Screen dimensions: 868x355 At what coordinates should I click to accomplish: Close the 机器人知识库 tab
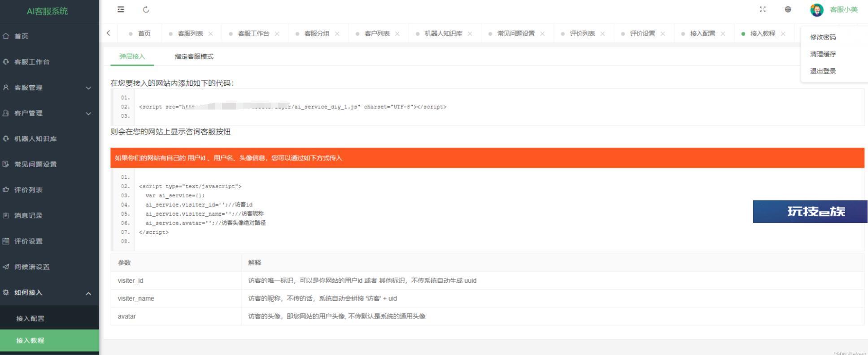click(470, 34)
